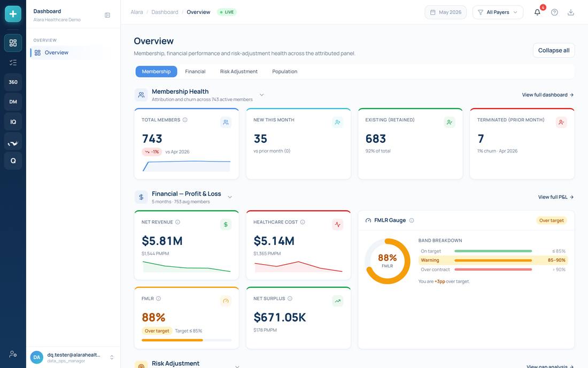
Task: Click the Existing Retained user-check icon
Action: tap(449, 122)
